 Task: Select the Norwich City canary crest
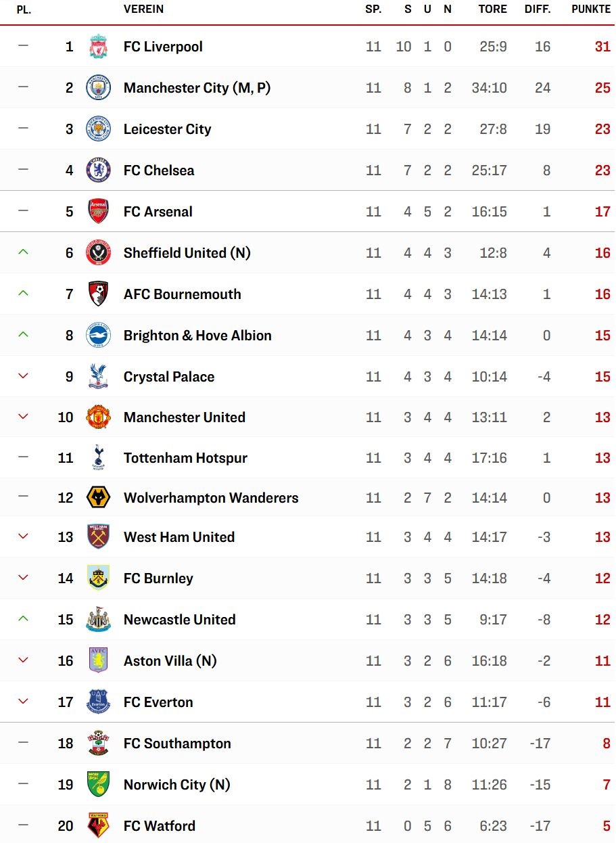click(x=99, y=785)
